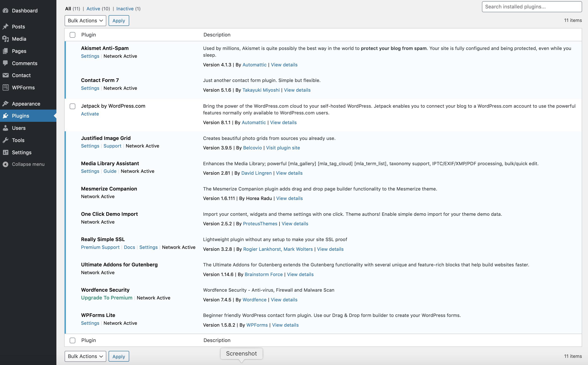Click the Tools wrench icon
Image resolution: width=588 pixels, height=365 pixels.
(x=5, y=140)
